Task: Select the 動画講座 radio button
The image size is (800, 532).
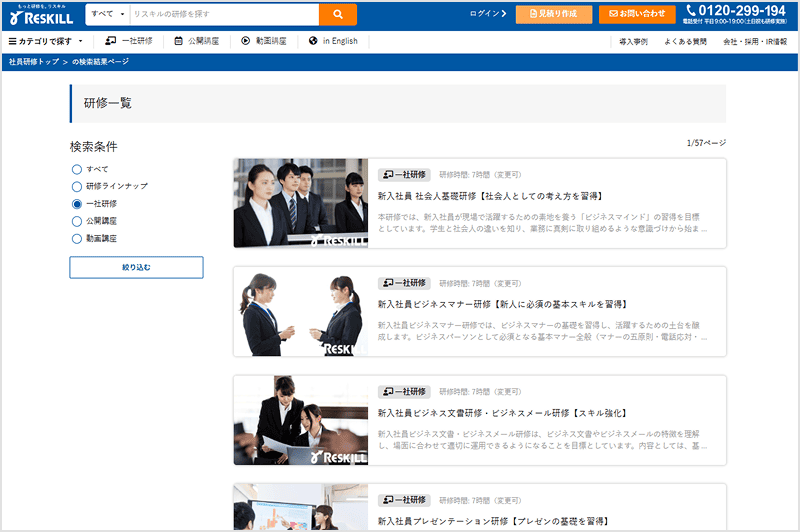Action: pyautogui.click(x=77, y=239)
